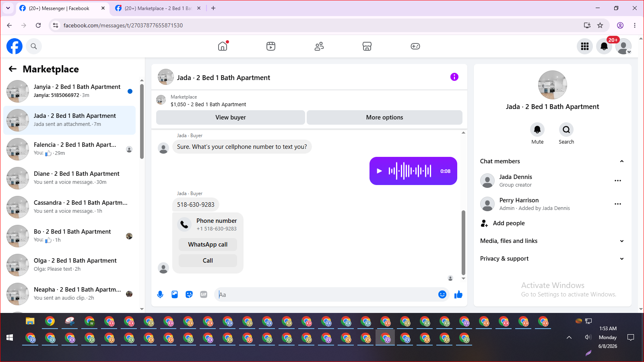The image size is (644, 362).
Task: Open emoji picker in message box
Action: tap(442, 294)
